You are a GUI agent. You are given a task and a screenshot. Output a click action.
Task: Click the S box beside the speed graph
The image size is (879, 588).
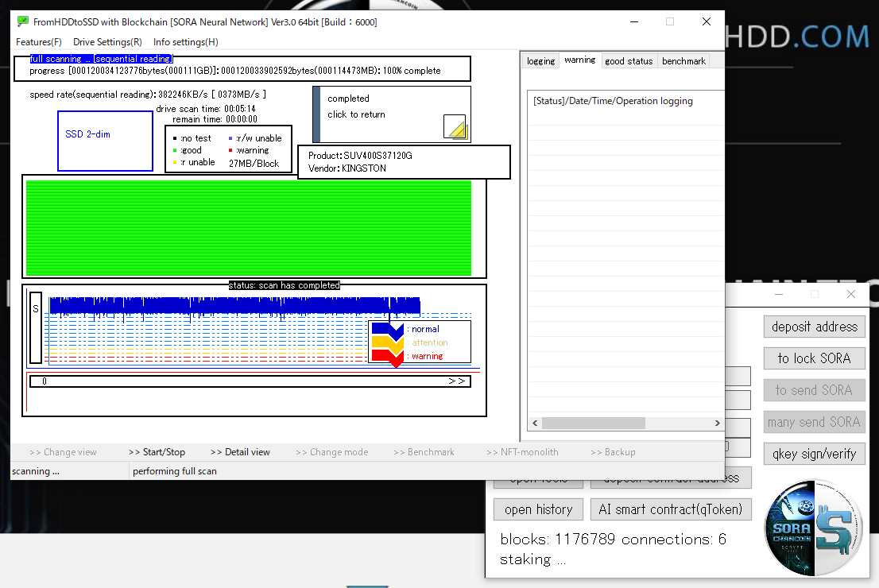click(36, 328)
